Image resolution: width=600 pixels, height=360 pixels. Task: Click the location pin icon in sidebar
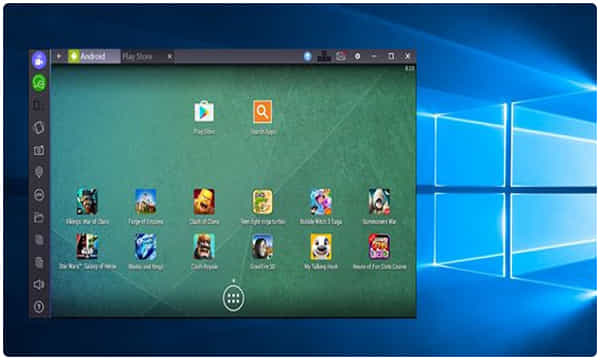tap(39, 172)
